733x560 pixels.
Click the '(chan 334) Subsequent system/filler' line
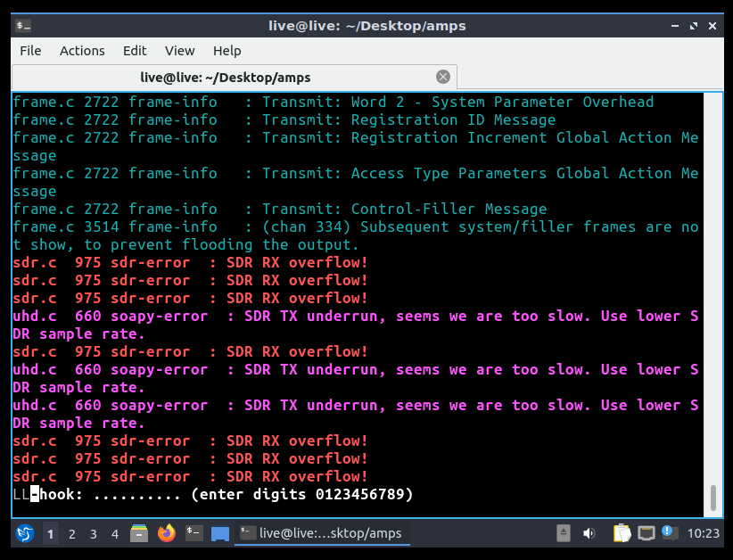point(356,235)
